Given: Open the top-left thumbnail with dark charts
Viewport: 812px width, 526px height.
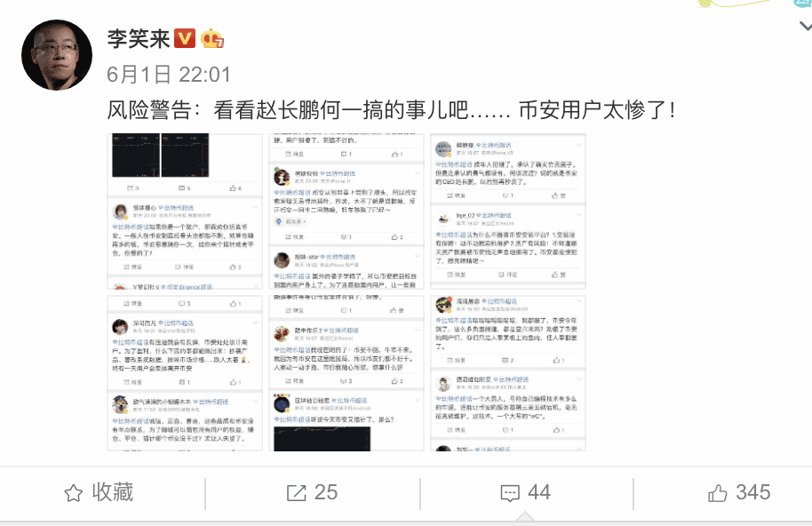Looking at the screenshot, I should pos(185,211).
